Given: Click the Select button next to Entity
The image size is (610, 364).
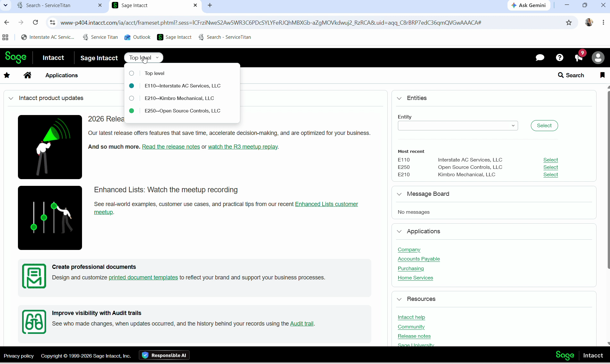Looking at the screenshot, I should pyautogui.click(x=544, y=126).
